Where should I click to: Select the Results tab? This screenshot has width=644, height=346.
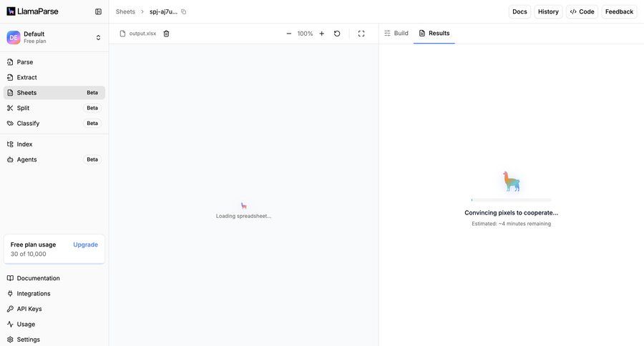coord(434,33)
